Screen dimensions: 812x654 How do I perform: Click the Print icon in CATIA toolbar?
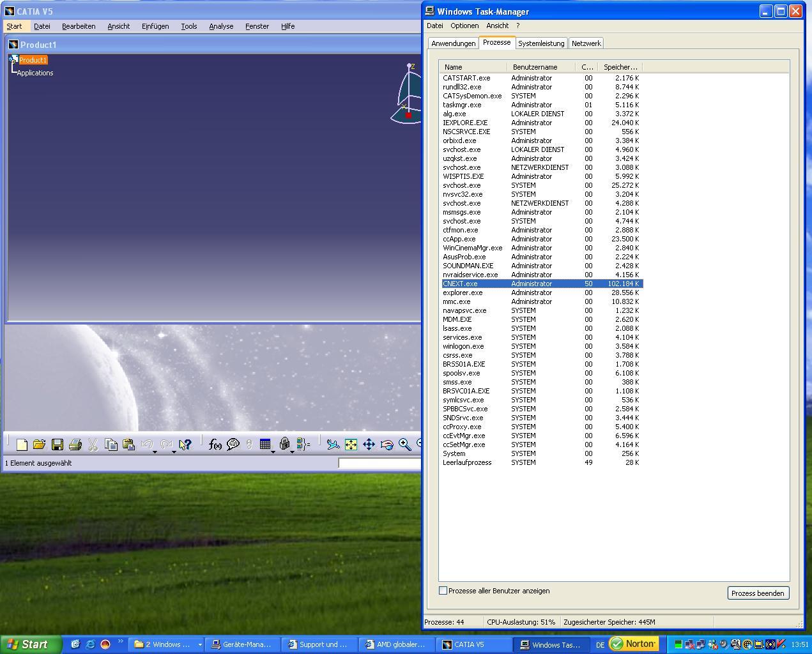(x=75, y=445)
